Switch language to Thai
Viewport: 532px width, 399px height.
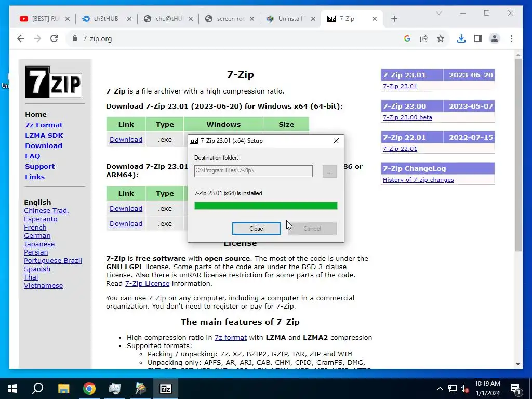31,277
